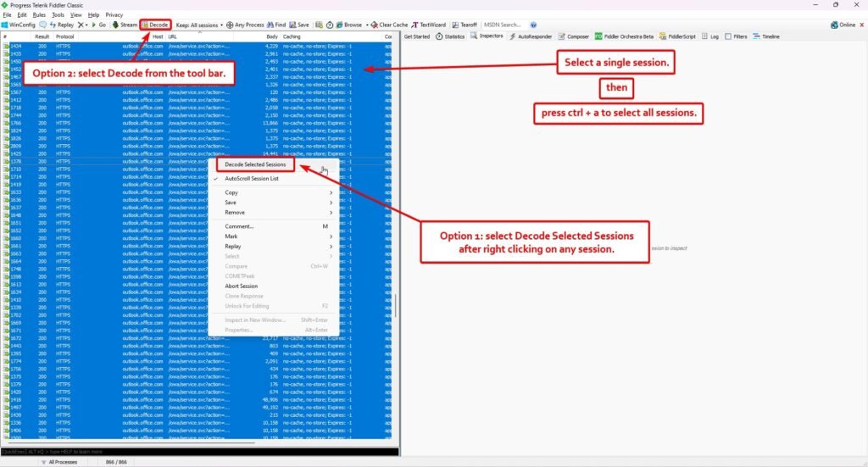Viewport: 868px width, 467px height.
Task: Open the Fiddler Orchestra Beta tab
Action: tap(624, 36)
